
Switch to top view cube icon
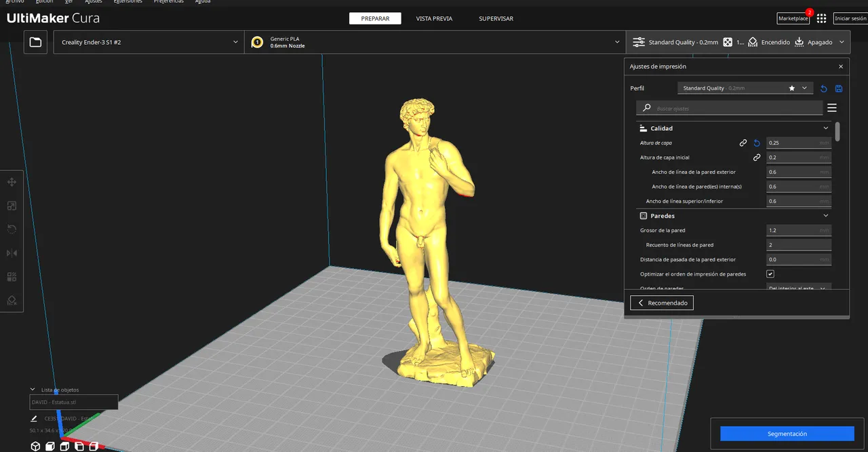tap(64, 446)
